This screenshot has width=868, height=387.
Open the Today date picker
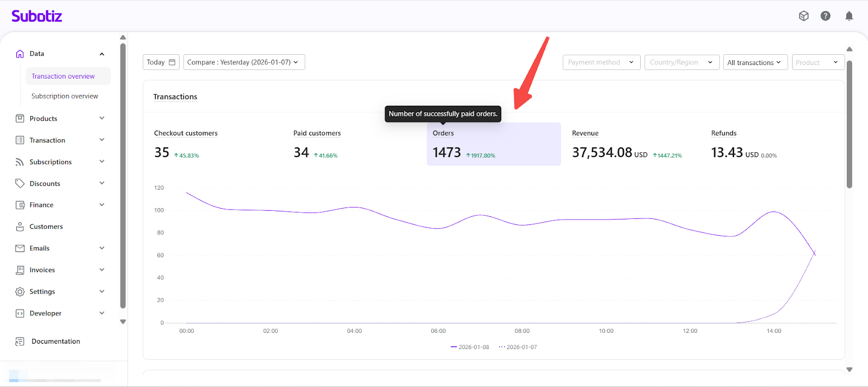[161, 62]
